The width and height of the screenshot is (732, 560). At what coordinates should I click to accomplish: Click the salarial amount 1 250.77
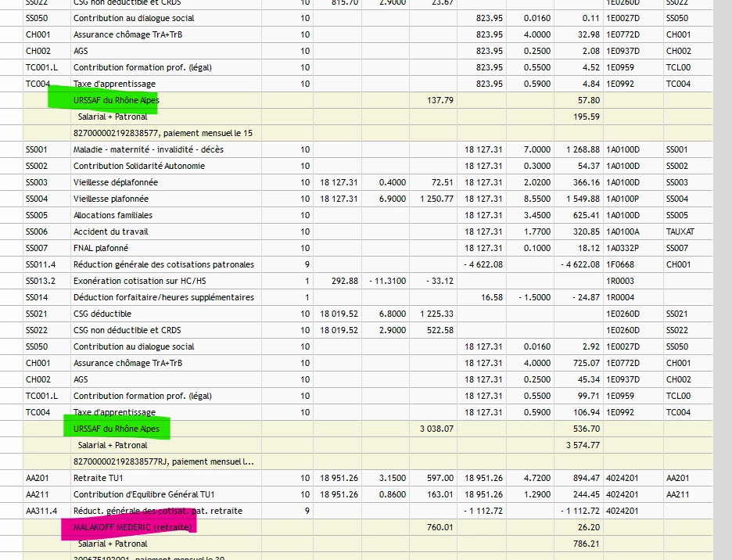pyautogui.click(x=436, y=199)
